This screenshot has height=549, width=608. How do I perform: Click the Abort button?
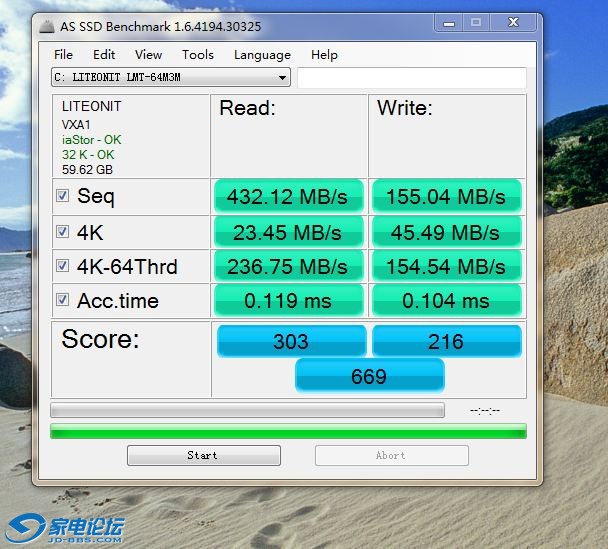[391, 455]
